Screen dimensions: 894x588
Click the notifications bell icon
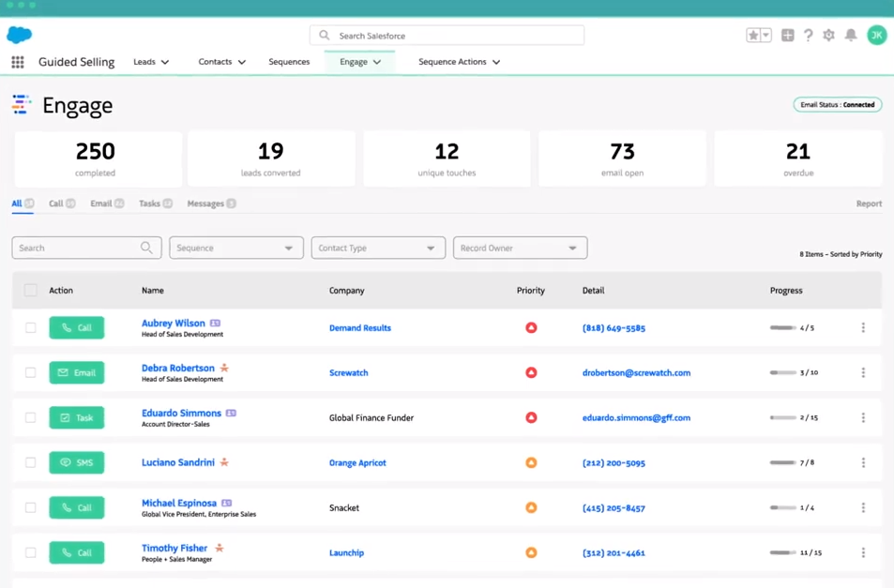851,36
